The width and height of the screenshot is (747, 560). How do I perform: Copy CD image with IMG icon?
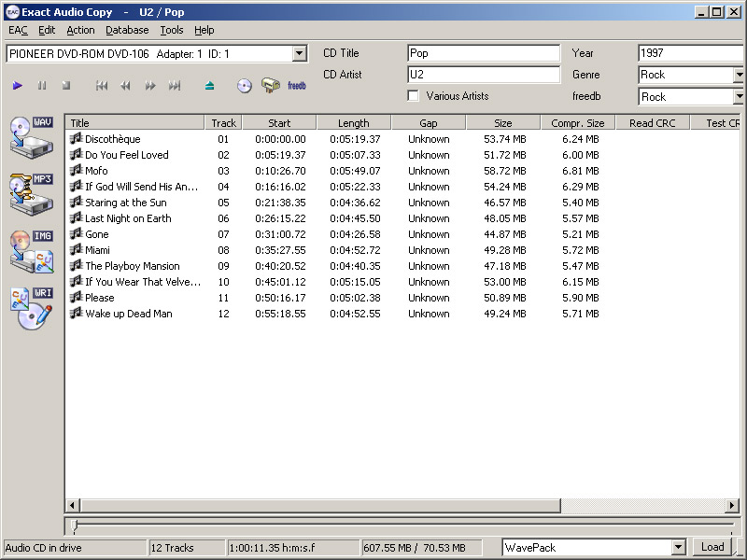click(x=32, y=251)
